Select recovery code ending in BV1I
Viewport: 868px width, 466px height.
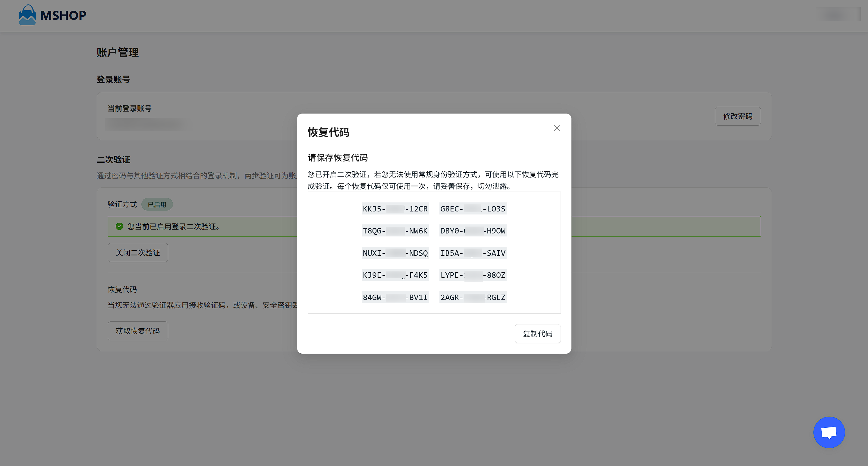pos(395,297)
